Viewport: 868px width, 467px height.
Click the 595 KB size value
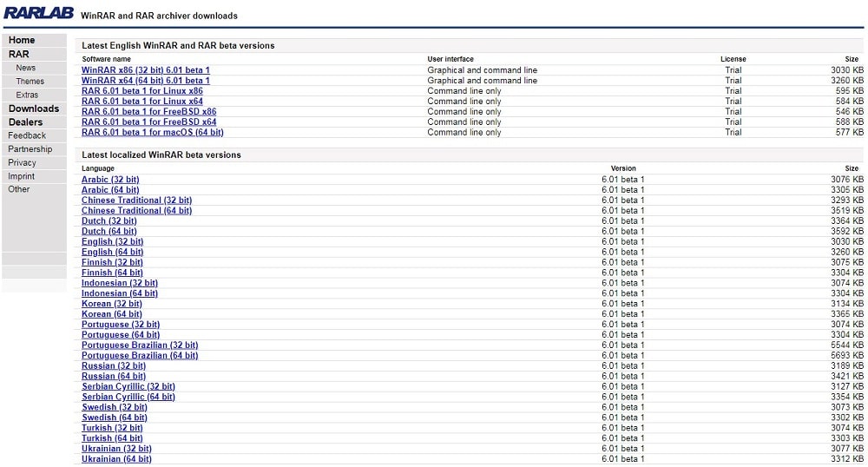[x=850, y=91]
